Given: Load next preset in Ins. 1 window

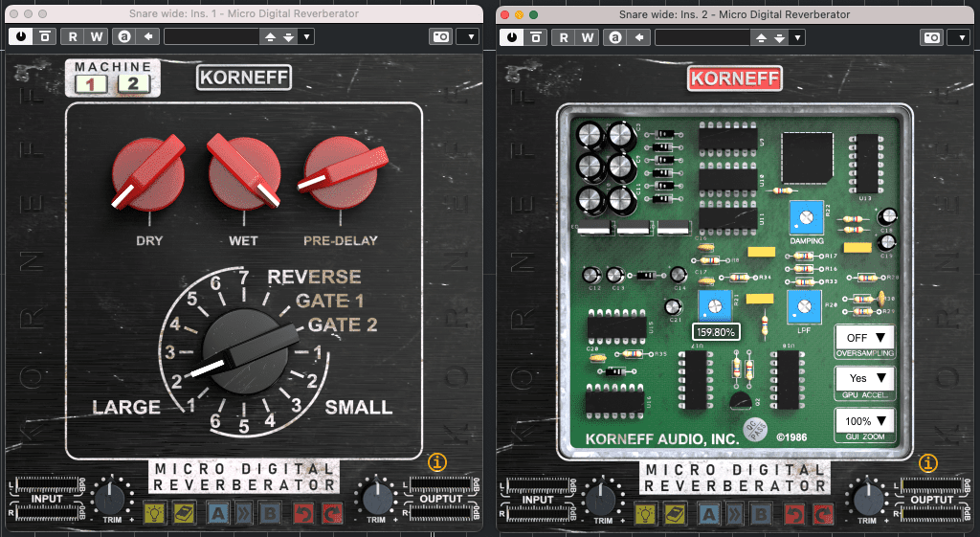Looking at the screenshot, I should tap(288, 37).
